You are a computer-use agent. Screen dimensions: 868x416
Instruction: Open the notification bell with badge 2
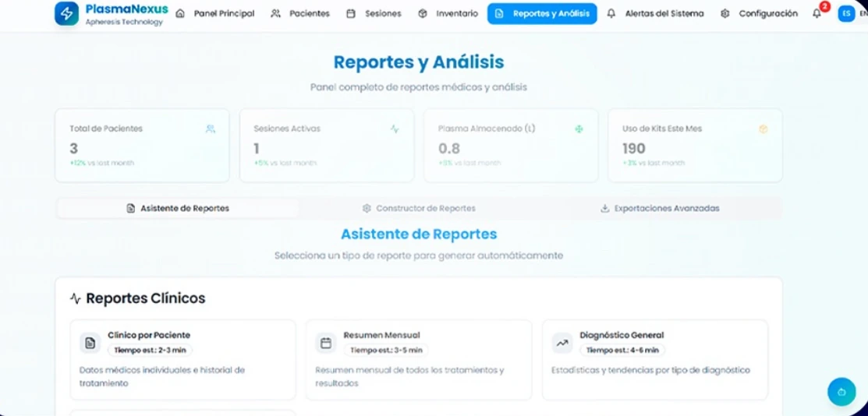(817, 14)
